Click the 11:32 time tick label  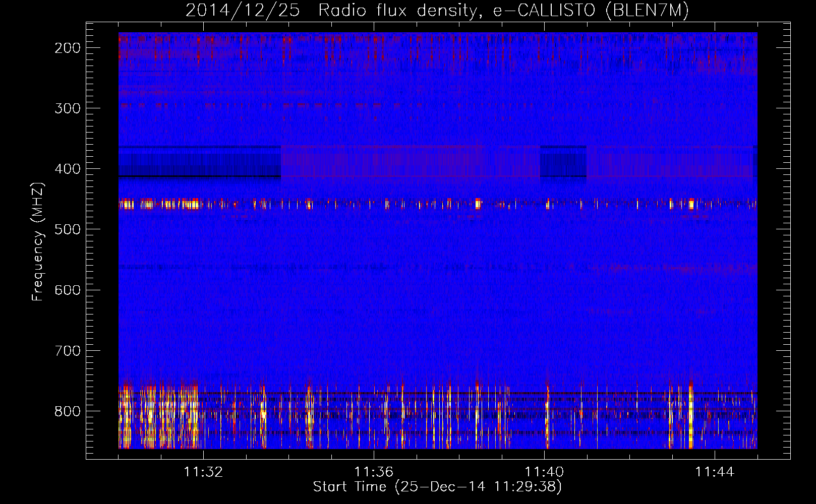[203, 472]
